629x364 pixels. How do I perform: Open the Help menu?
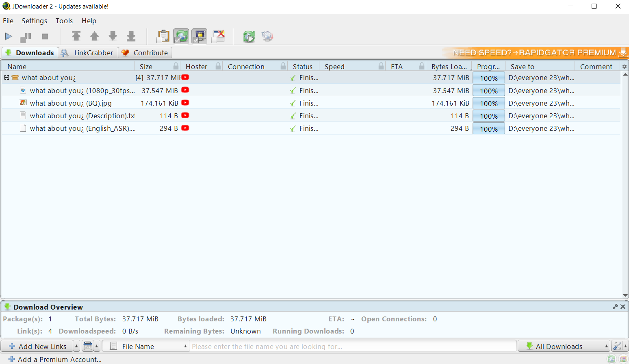89,21
